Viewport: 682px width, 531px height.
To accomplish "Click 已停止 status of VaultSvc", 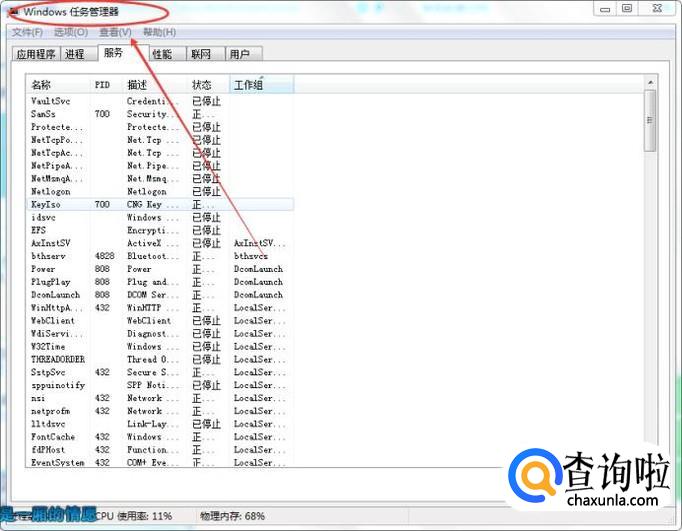I will (x=207, y=101).
